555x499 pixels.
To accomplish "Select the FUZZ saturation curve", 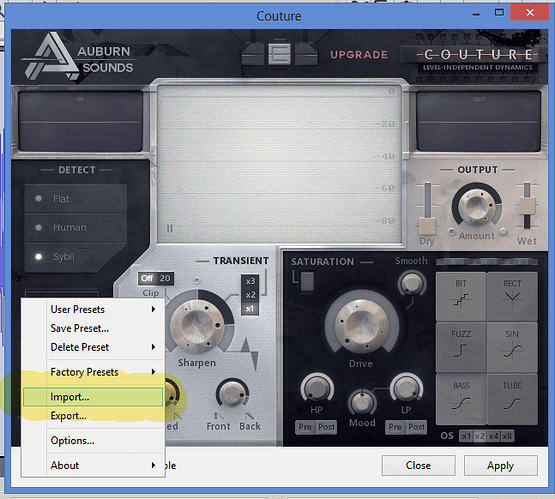I will click(461, 347).
